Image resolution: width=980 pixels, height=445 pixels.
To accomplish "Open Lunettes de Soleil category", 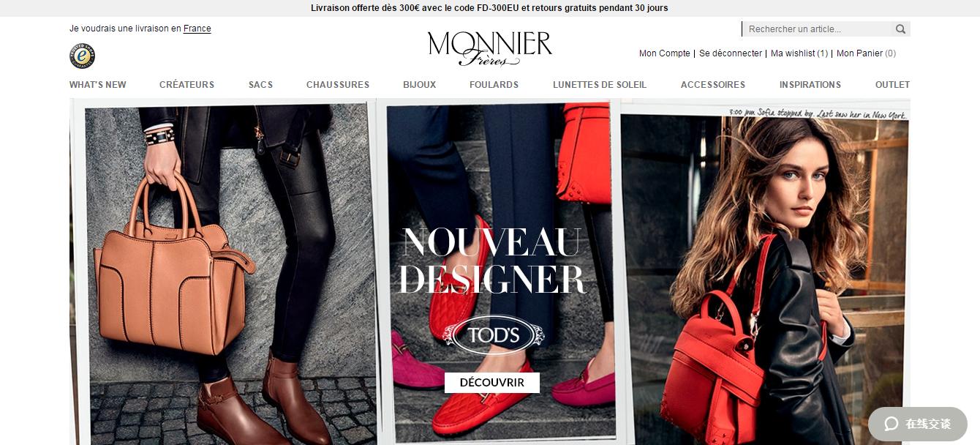I will tap(600, 85).
